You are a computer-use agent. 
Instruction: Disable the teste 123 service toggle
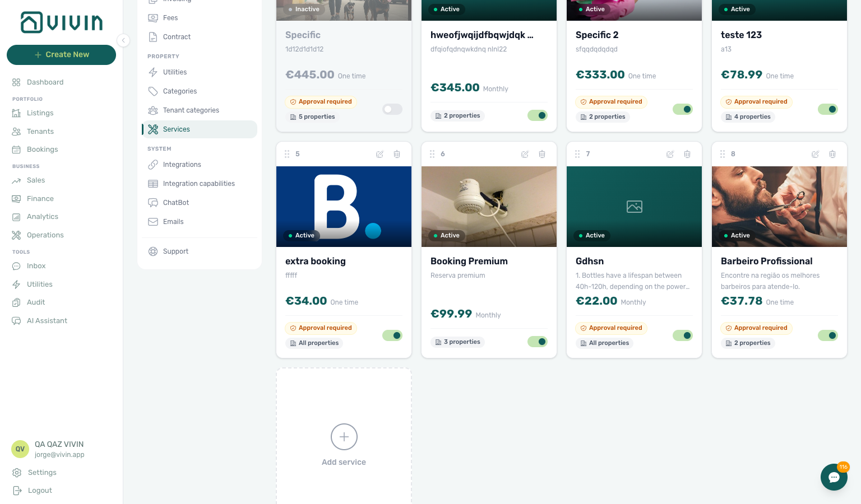click(x=828, y=109)
